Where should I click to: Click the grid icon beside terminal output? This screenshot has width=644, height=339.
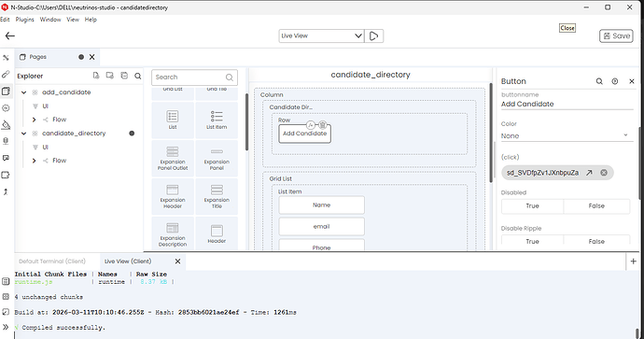point(6,296)
